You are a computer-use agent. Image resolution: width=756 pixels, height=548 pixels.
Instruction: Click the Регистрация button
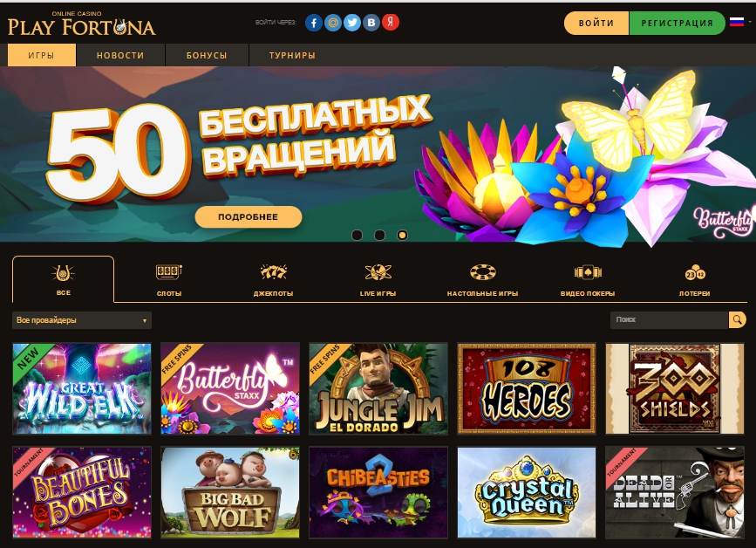[x=677, y=24]
